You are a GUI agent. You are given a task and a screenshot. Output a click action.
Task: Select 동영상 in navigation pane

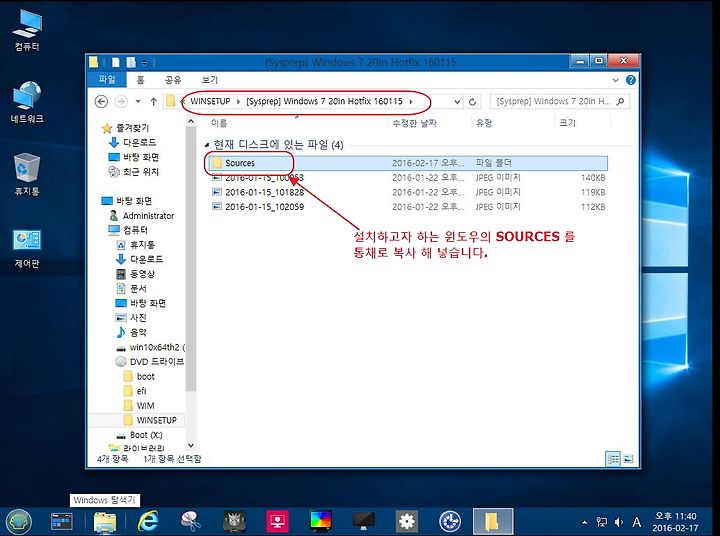click(135, 274)
